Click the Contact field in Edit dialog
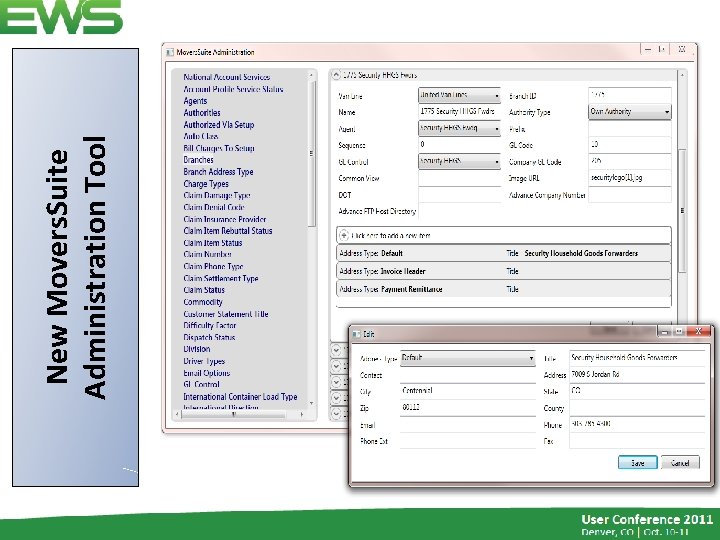This screenshot has width=720, height=540. [467, 375]
